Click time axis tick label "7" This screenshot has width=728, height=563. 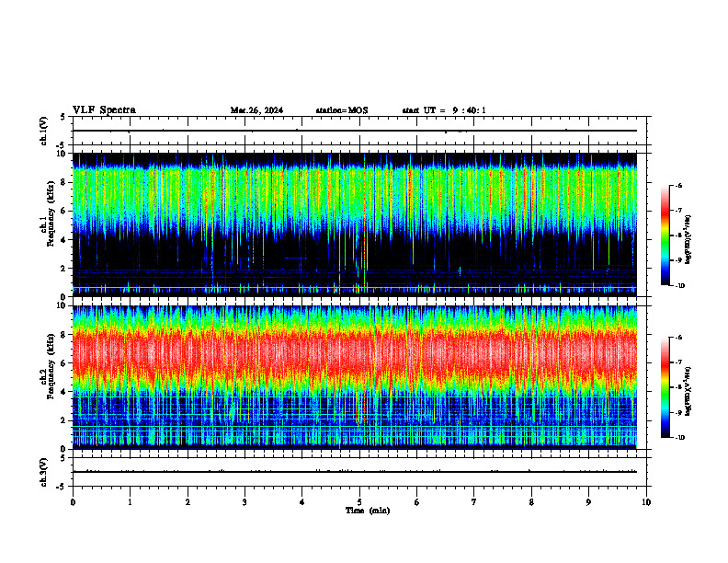point(474,502)
